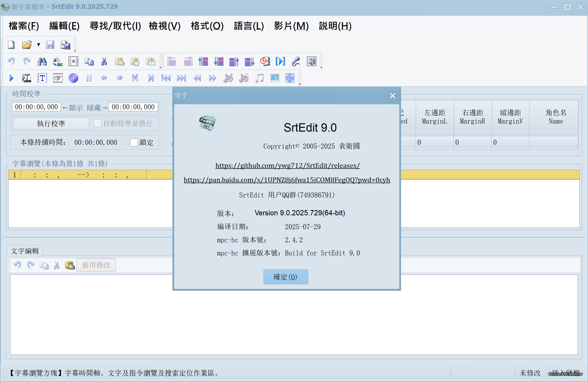Click the paste clipboard in text edit toolbar
Screen dimensions: 588x382
click(70, 265)
